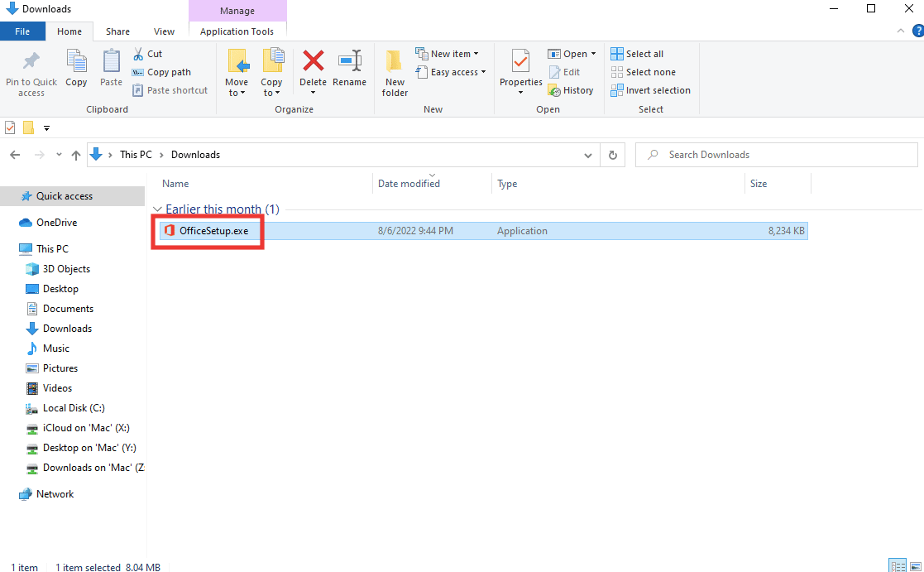Open the address bar history dropdown

(587, 154)
